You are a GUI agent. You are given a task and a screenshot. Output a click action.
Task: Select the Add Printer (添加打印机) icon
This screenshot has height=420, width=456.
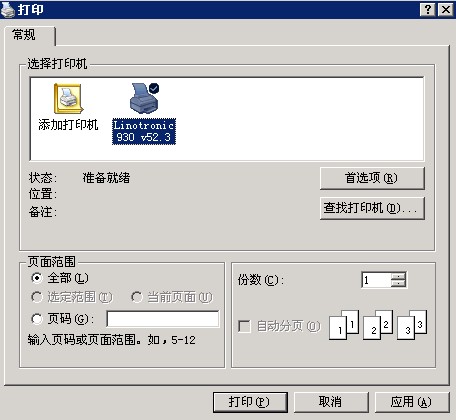tap(68, 99)
